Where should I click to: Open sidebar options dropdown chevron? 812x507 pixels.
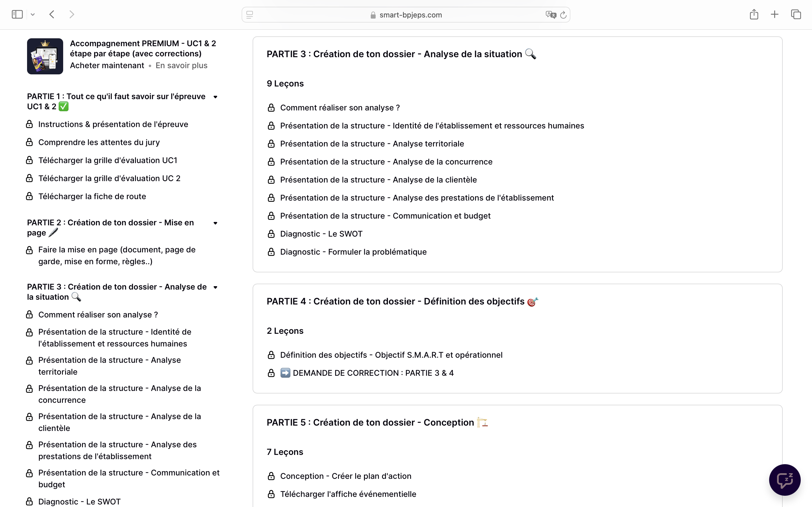pos(32,14)
